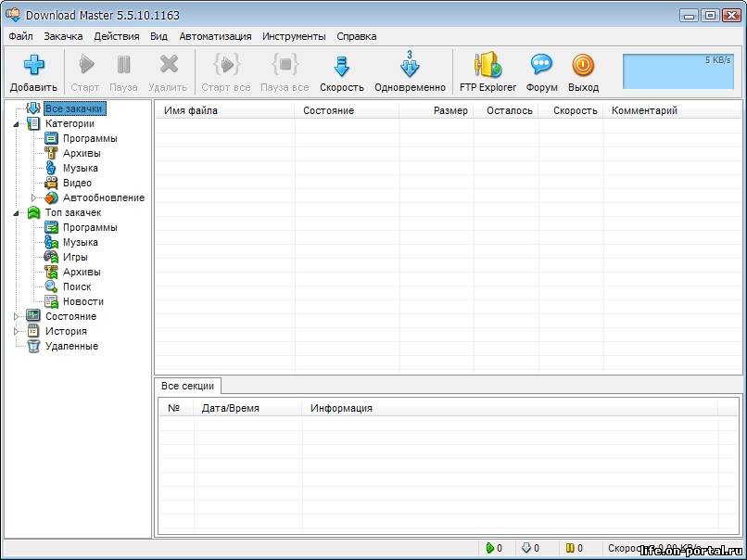This screenshot has height=560, width=747.
Task: Select the Категории tree node
Action: (x=70, y=123)
